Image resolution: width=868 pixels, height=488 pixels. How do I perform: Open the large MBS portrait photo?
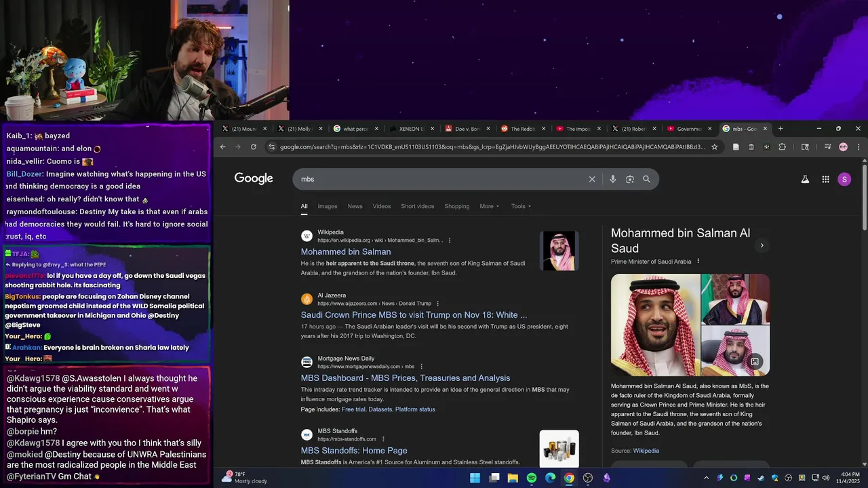(x=655, y=325)
